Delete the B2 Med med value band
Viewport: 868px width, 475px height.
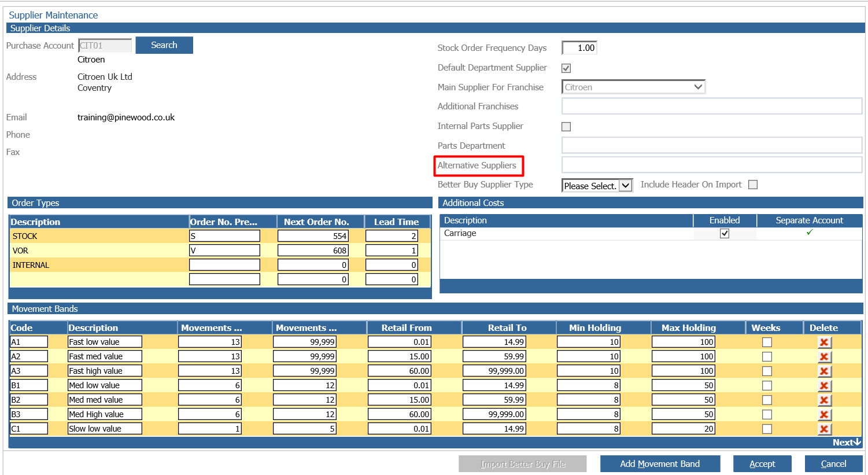pyautogui.click(x=824, y=400)
